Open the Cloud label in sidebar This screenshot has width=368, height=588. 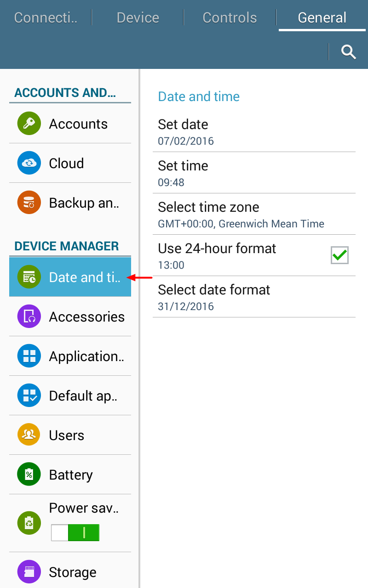67,164
